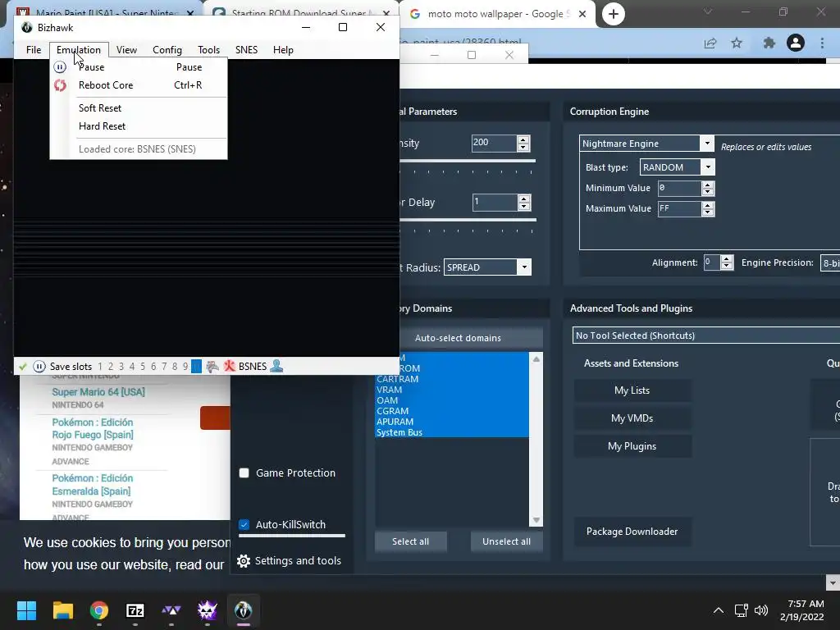Viewport: 840px width, 630px height.
Task: Select the highlighted save slot 0
Action: tap(196, 367)
